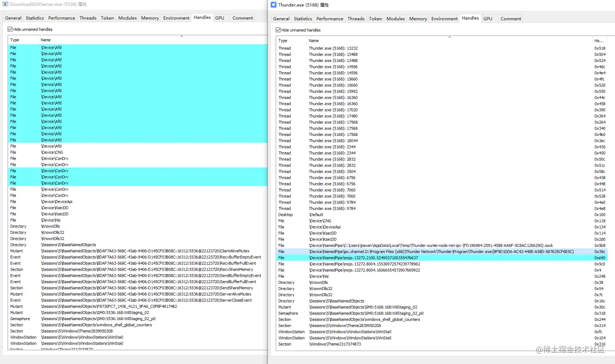
Task: Select the ServerCloseEvent event row
Action: coord(138,300)
